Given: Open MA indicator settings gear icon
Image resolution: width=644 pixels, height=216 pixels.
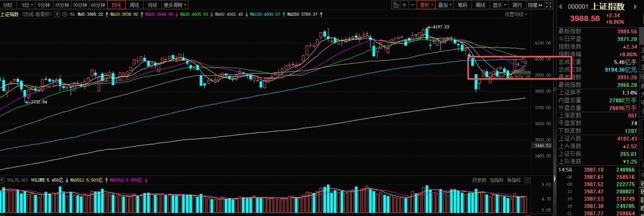Looking at the screenshot, I should click(64, 15).
